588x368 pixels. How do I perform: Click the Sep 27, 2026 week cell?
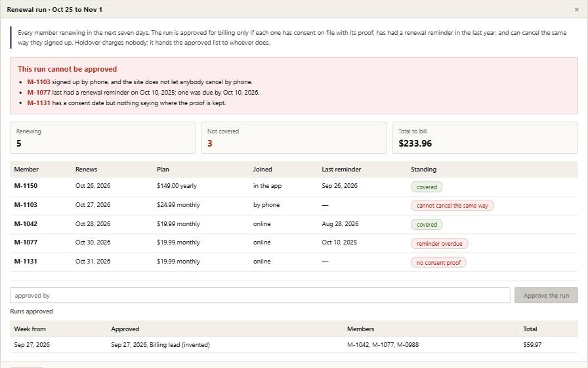pos(32,345)
